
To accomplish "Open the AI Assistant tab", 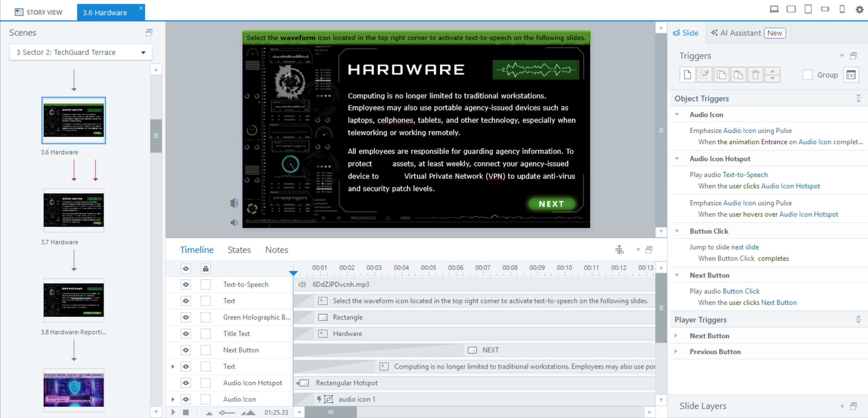I will (x=740, y=33).
